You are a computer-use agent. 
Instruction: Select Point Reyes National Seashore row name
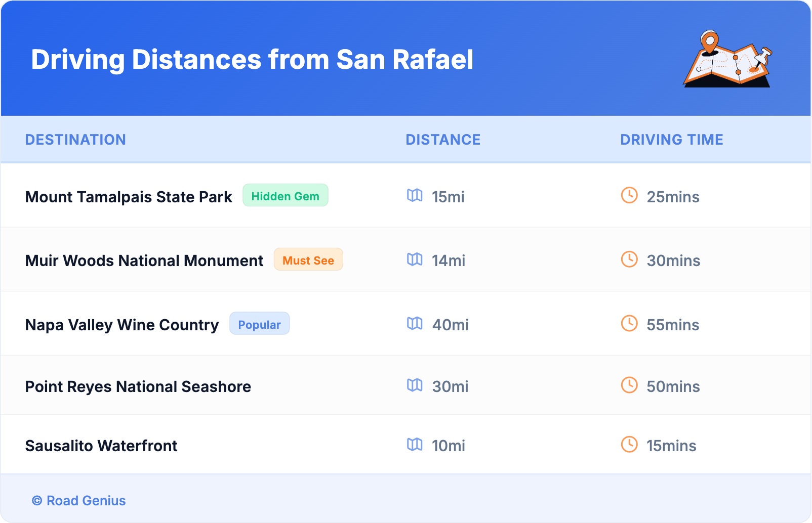coord(138,386)
